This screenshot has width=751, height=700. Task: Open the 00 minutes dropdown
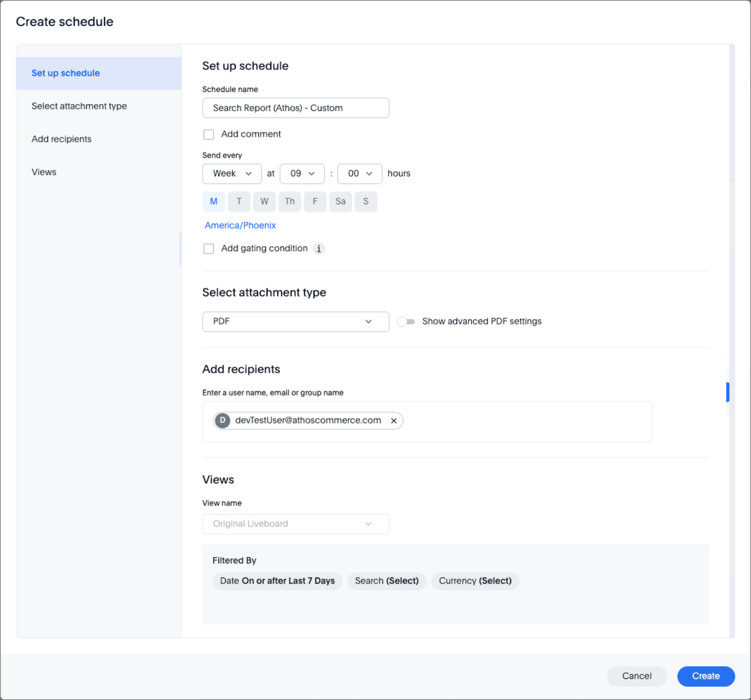click(360, 174)
